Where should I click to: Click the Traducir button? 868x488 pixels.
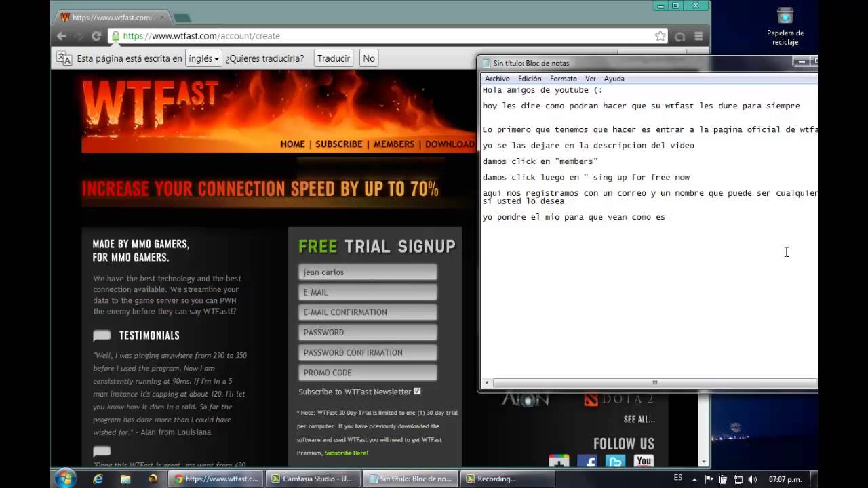334,58
